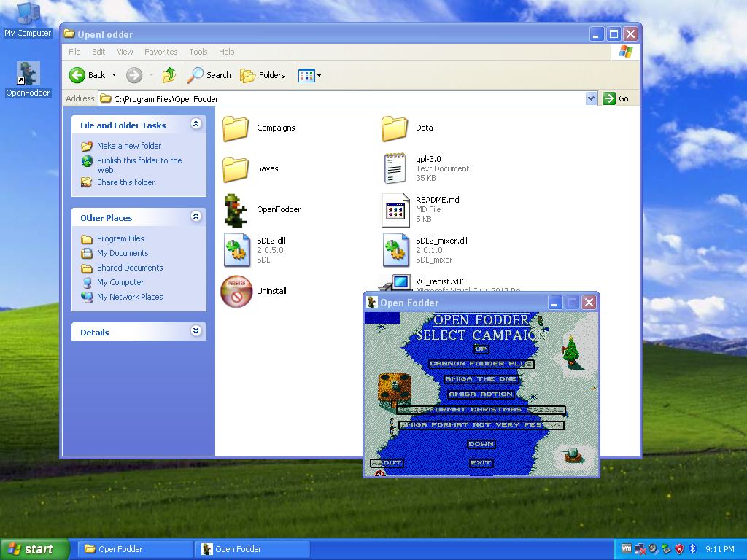Expand the Details section
This screenshot has width=747, height=560.
tap(196, 331)
